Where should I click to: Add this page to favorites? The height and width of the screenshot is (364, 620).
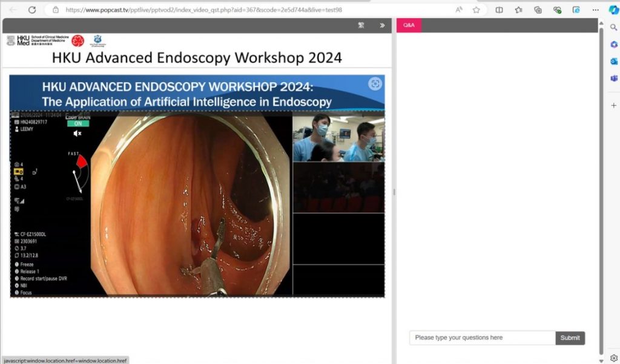[477, 10]
